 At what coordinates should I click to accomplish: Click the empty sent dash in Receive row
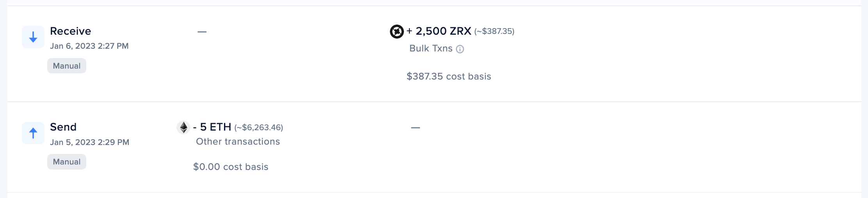(x=202, y=32)
